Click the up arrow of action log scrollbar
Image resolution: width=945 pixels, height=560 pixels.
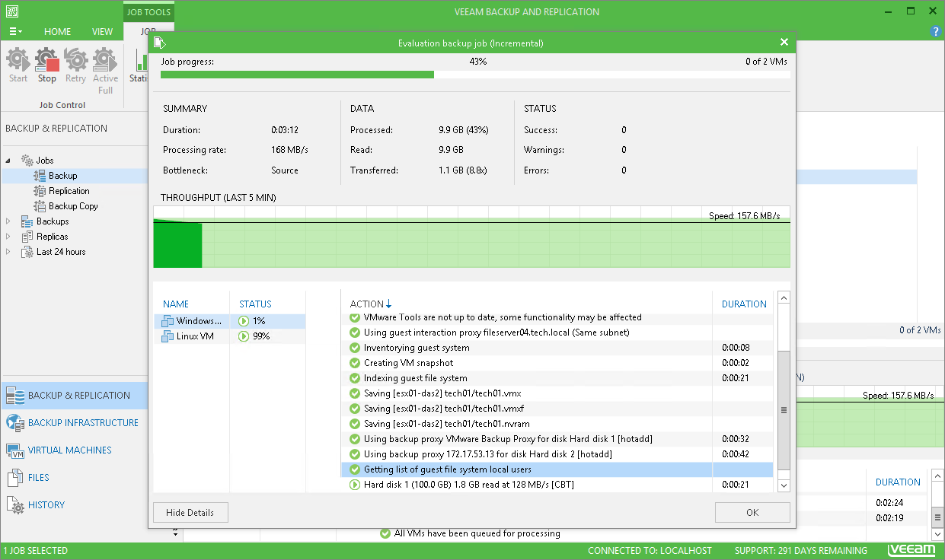point(784,297)
